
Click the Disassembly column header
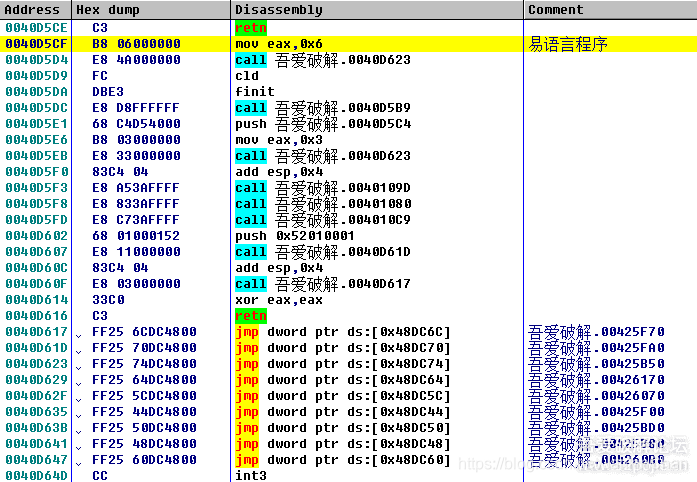(x=377, y=9)
